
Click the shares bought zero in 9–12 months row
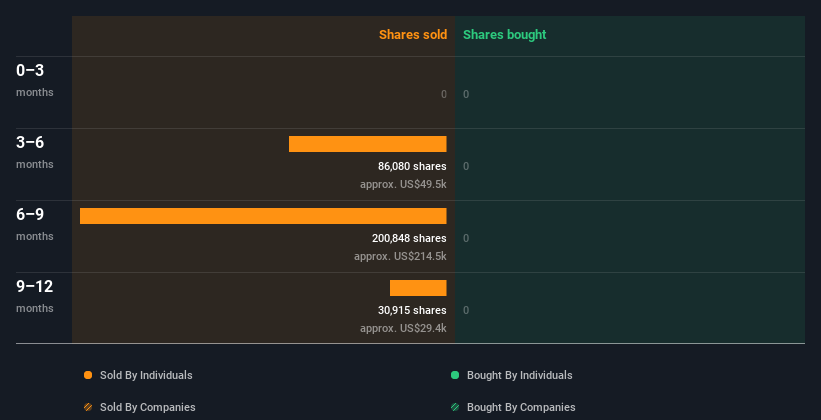(x=466, y=310)
